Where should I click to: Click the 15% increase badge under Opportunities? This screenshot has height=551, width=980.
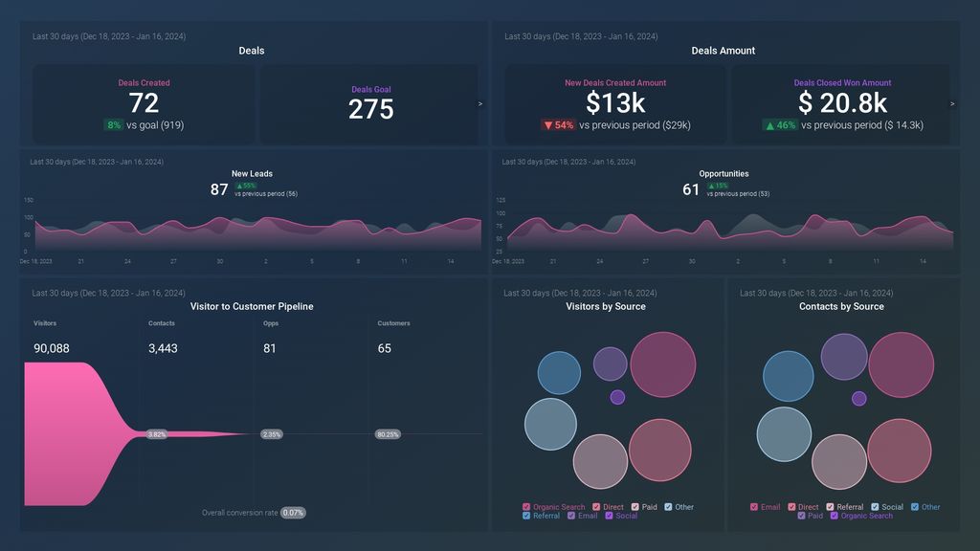pos(717,186)
